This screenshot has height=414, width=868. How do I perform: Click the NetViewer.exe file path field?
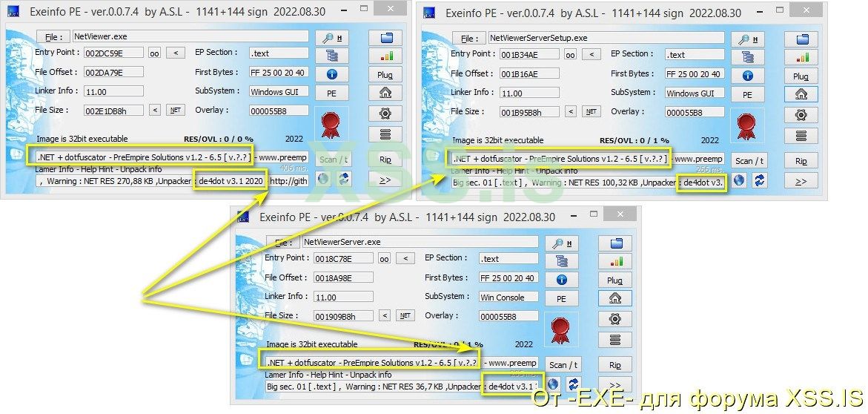(x=191, y=36)
